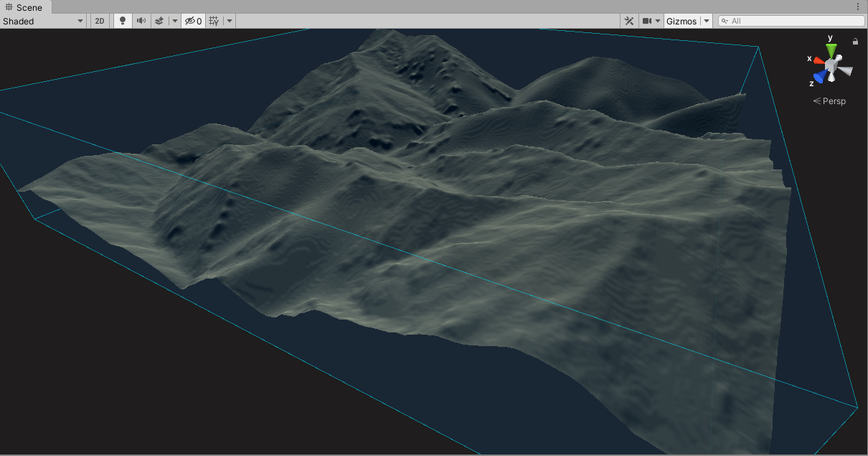
Task: Open the scene effects dropdown arrow
Action: point(174,21)
